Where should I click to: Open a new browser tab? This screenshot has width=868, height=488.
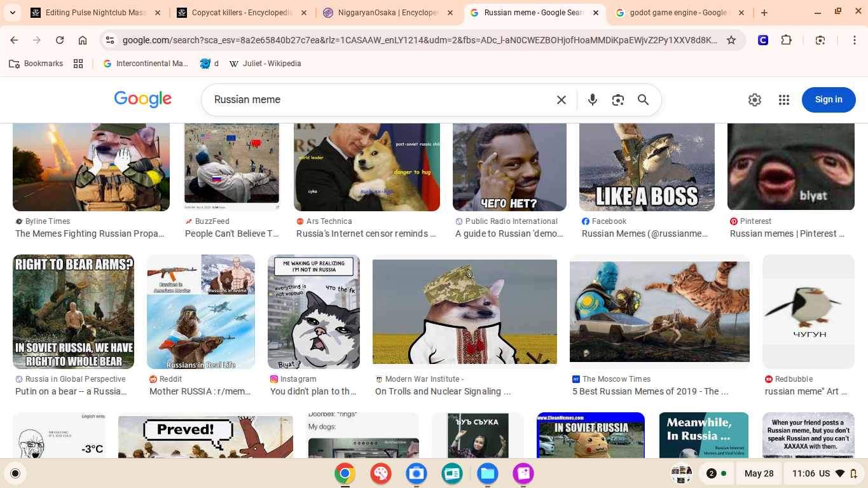(764, 13)
